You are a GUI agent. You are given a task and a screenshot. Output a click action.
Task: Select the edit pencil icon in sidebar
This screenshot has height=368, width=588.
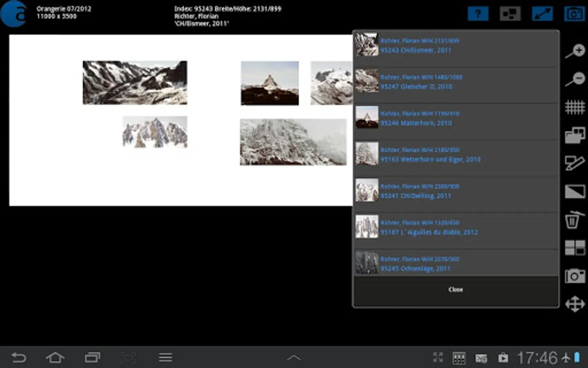click(575, 163)
